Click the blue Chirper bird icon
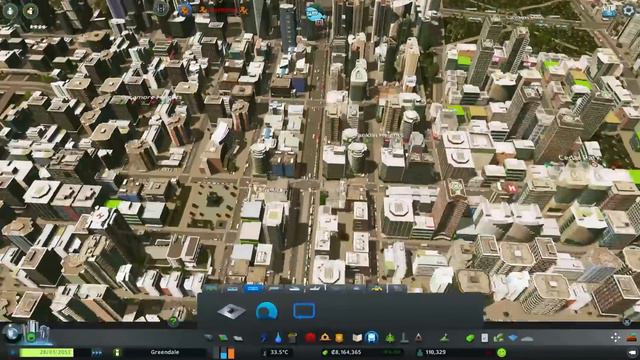The image size is (640, 360). 316,13
